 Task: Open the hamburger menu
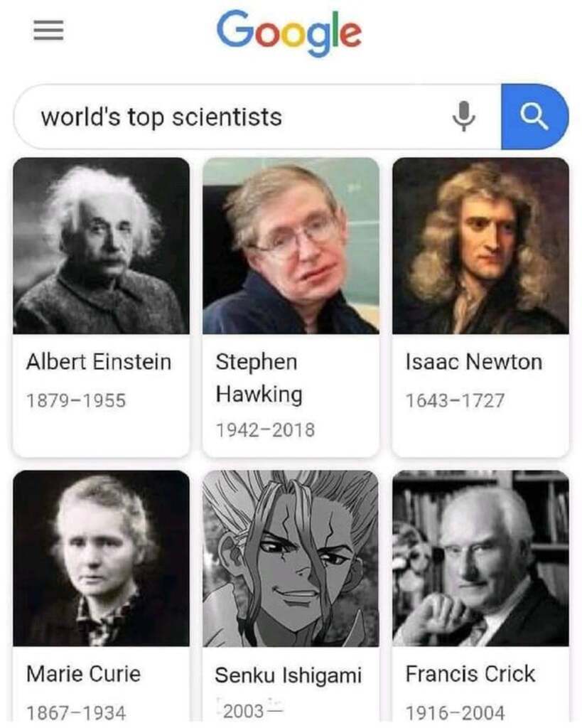[x=48, y=31]
